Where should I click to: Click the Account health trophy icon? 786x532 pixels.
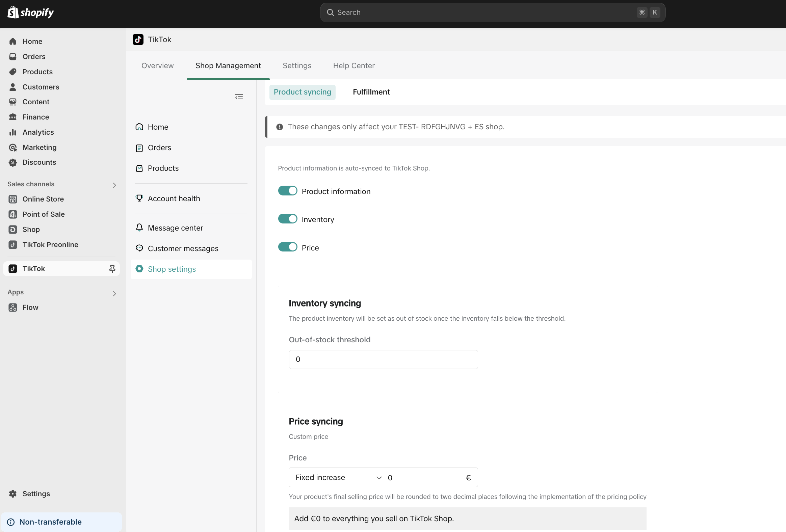pos(139,198)
